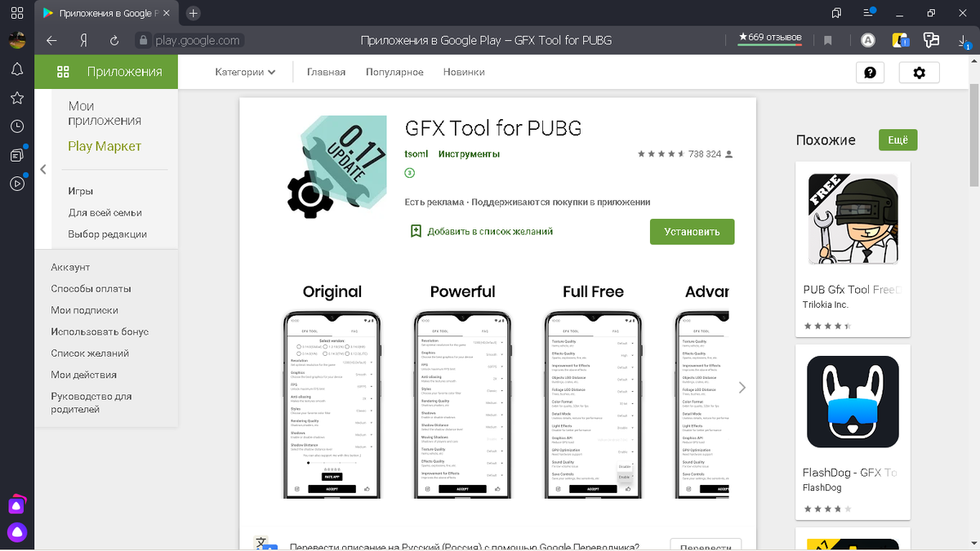Open the Yandex browser tableau grid icon
This screenshot has width=980, height=551.
coord(17,13)
